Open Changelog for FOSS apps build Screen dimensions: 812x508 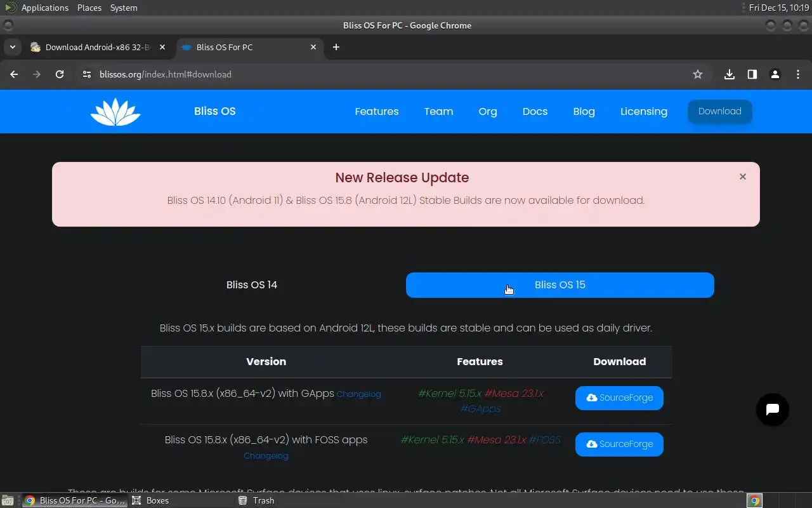[x=266, y=456]
